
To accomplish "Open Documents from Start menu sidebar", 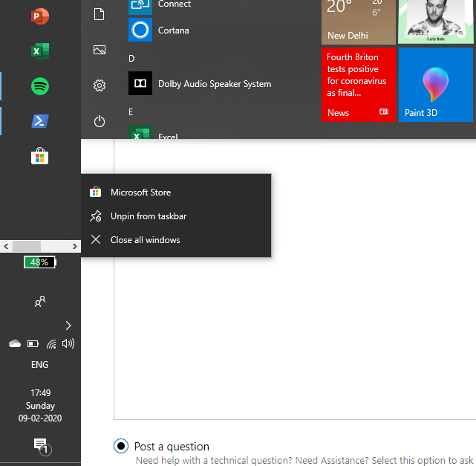I will pos(100,14).
